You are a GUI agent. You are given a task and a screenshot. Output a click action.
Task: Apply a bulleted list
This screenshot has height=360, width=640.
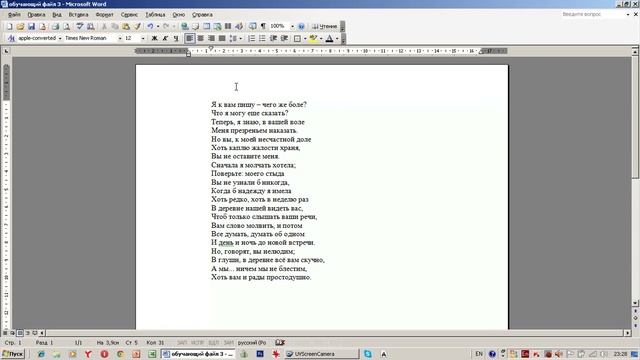click(x=262, y=38)
